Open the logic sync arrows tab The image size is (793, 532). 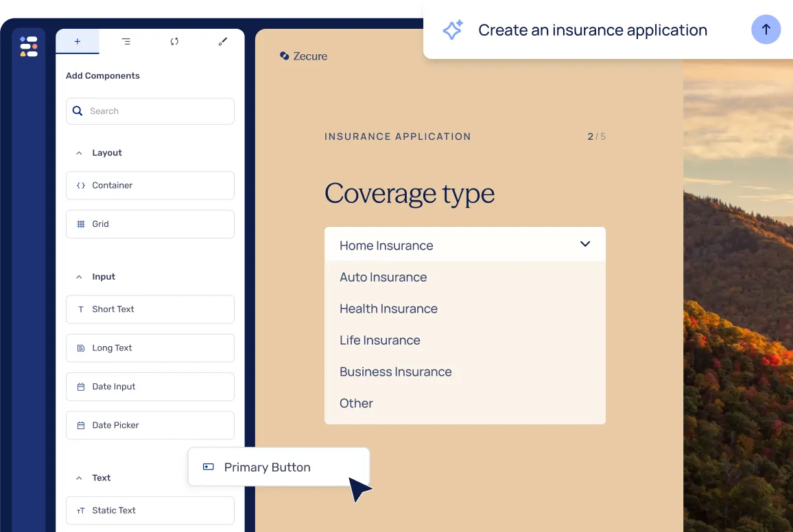click(174, 41)
